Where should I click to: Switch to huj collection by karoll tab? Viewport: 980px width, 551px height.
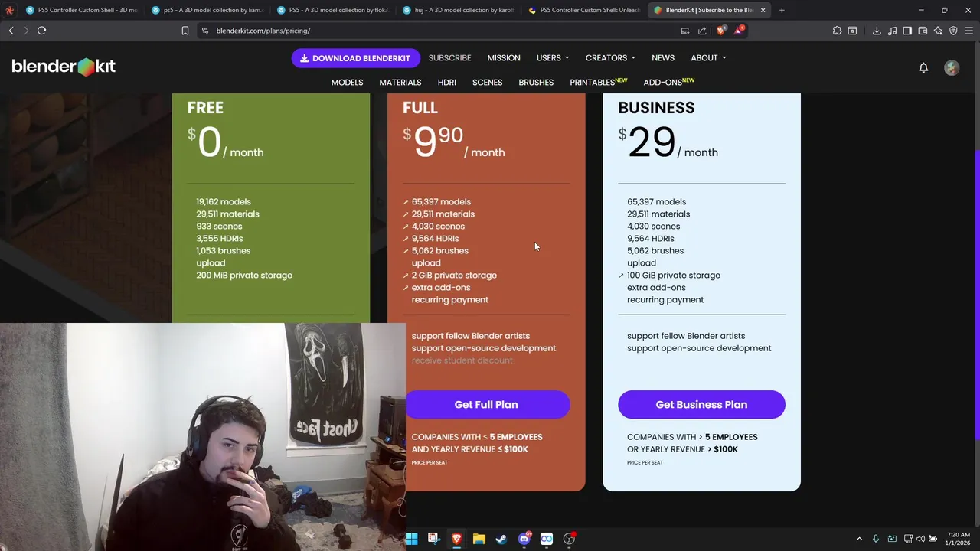(458, 10)
